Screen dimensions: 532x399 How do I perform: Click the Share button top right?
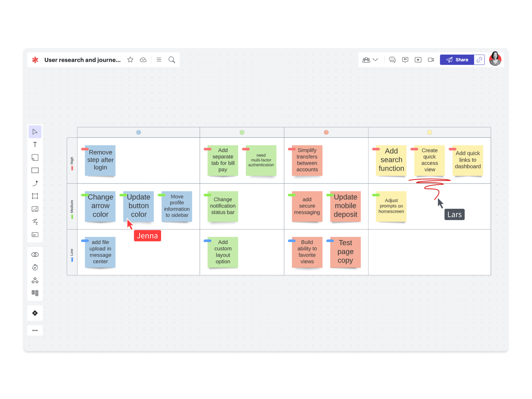457,59
